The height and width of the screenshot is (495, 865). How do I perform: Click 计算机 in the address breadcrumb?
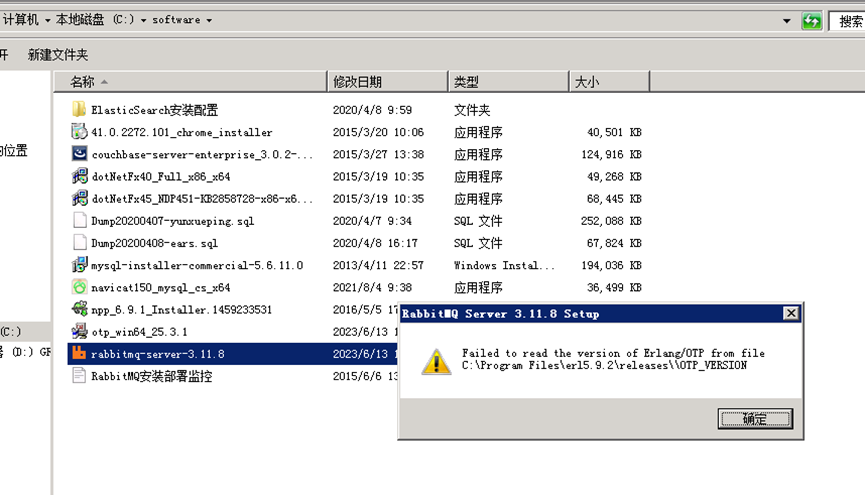tap(21, 20)
